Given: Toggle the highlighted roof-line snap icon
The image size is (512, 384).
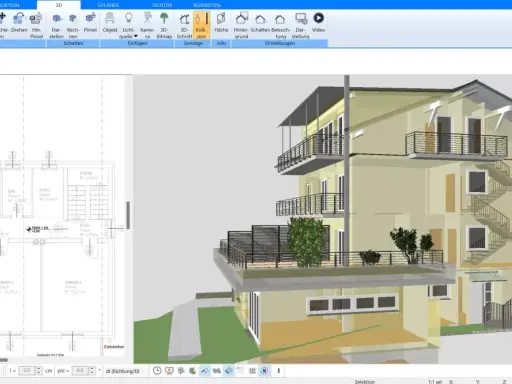Looking at the screenshot, I should click(x=205, y=371).
